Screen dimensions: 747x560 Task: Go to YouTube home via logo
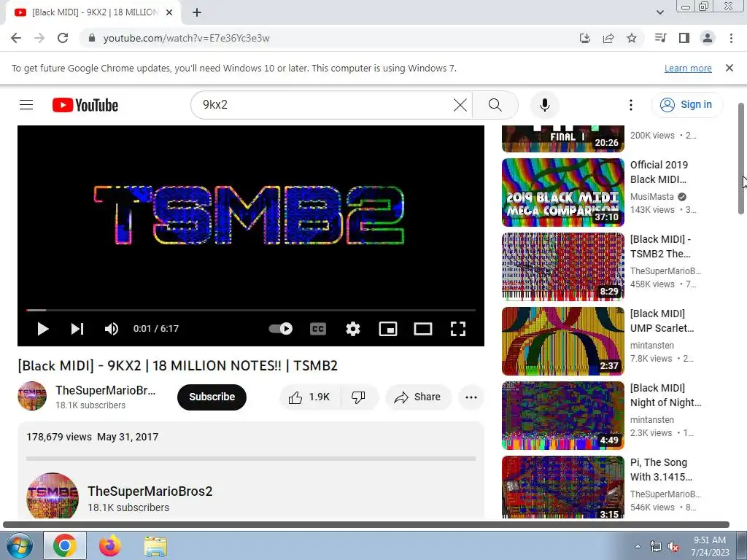[x=85, y=105]
